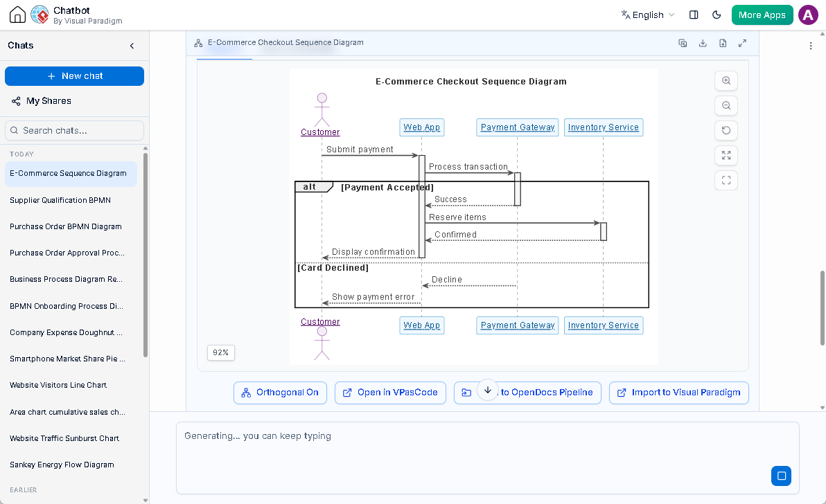Viewport: 826px width, 504px height.
Task: Open BPMN Onboarding Process Di... chat
Action: point(71,306)
